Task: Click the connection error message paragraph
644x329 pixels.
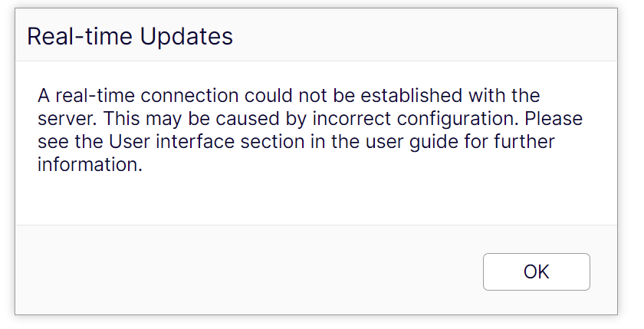Action: (307, 131)
